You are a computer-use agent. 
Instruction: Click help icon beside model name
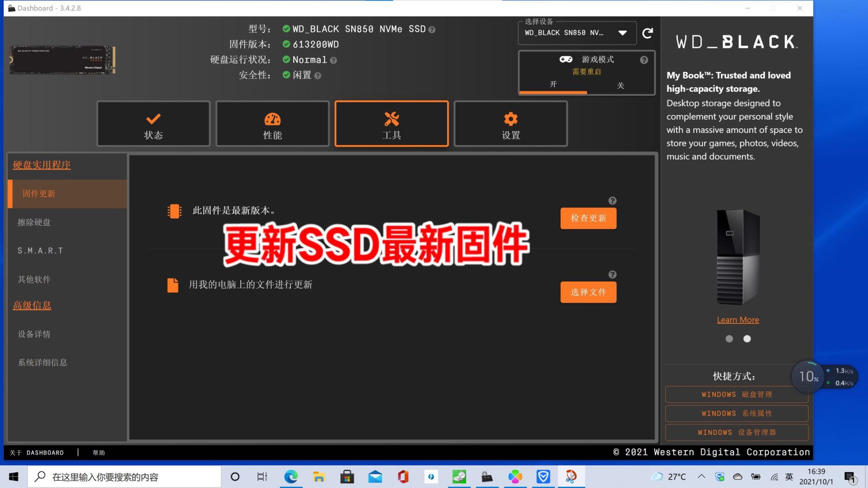click(x=432, y=30)
